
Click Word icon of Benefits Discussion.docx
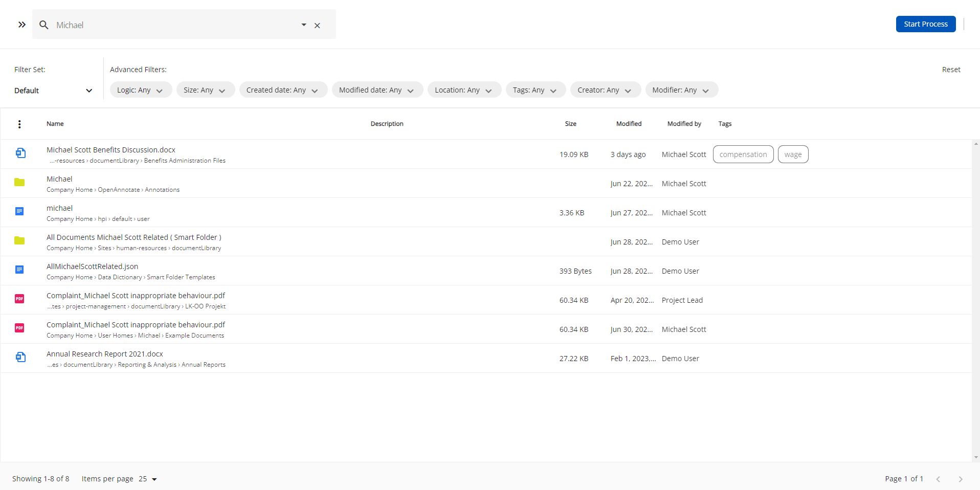coord(20,153)
